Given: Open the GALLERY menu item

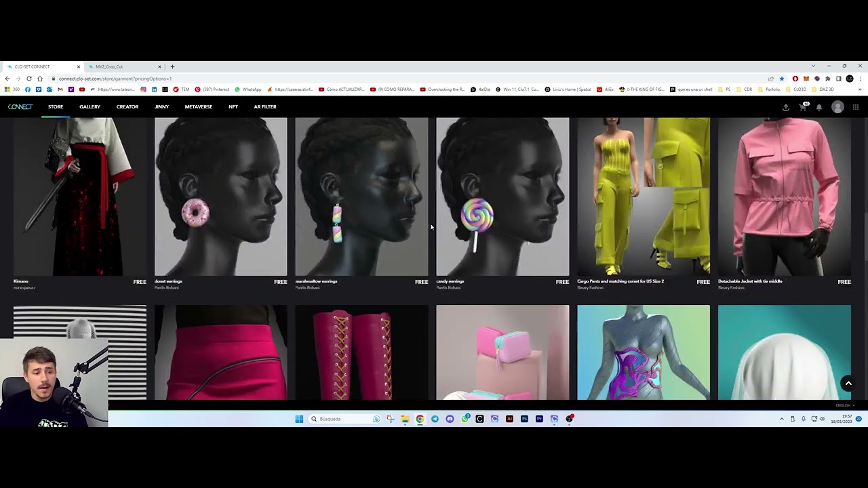Looking at the screenshot, I should (x=90, y=107).
